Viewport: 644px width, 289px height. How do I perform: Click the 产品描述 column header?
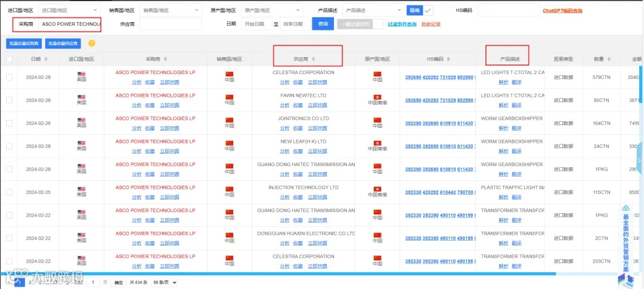click(509, 59)
